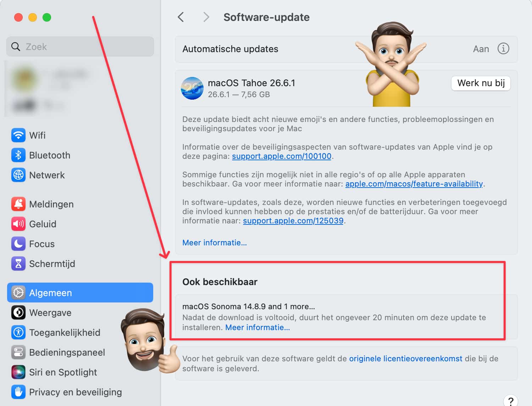Open Focus settings
The image size is (532, 406).
click(80, 244)
